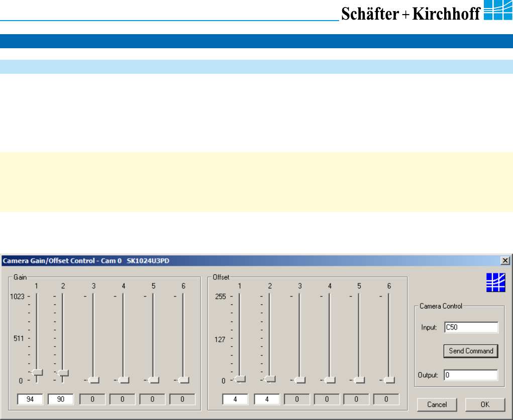Click the Gain 5 value field
The image size is (513, 420).
tap(152, 399)
